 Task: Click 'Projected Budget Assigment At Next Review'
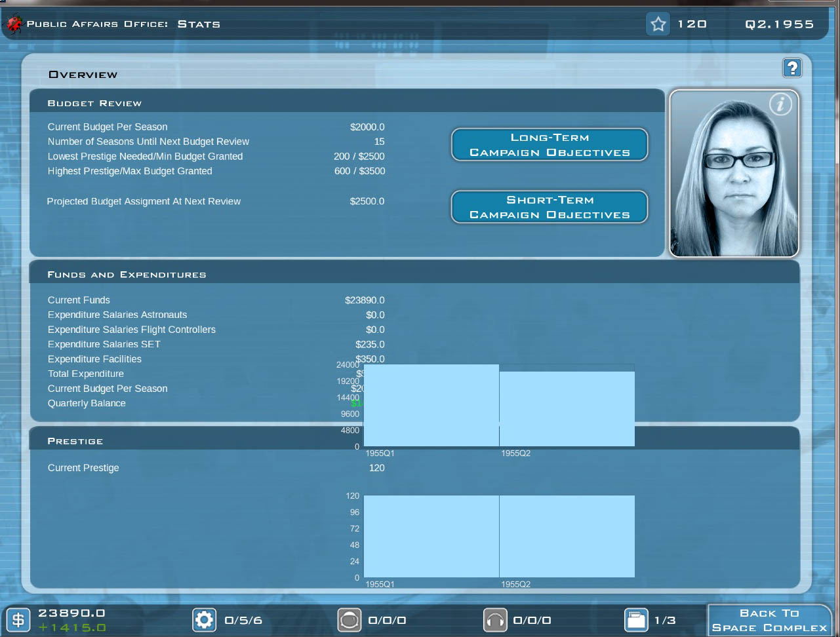(144, 201)
